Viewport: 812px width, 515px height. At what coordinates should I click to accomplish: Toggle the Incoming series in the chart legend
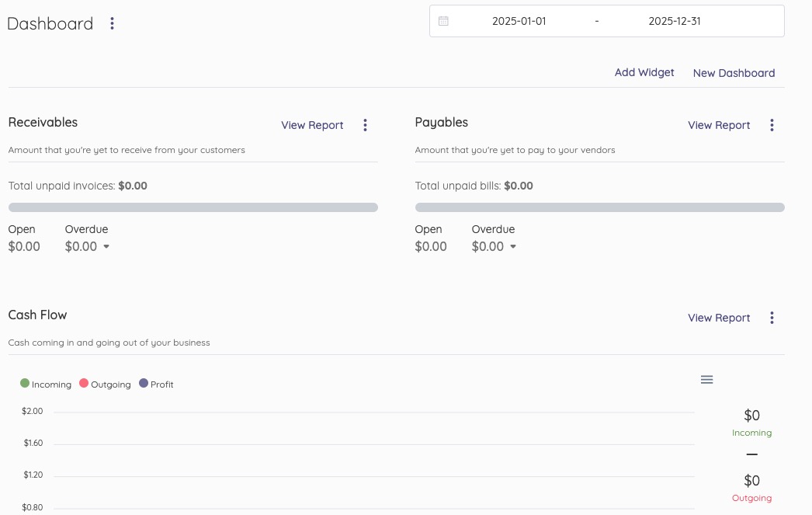[x=45, y=384]
